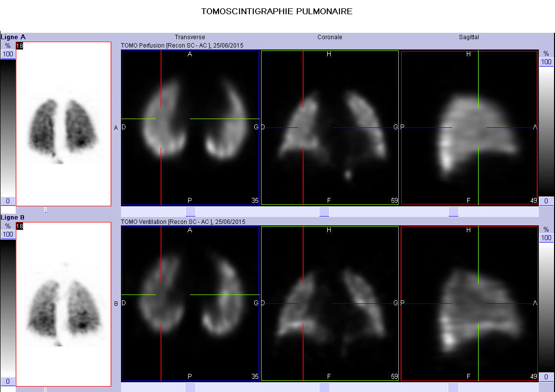555x392 pixels.
Task: Click the perfusion sagittal slice image
Action: 469,127
